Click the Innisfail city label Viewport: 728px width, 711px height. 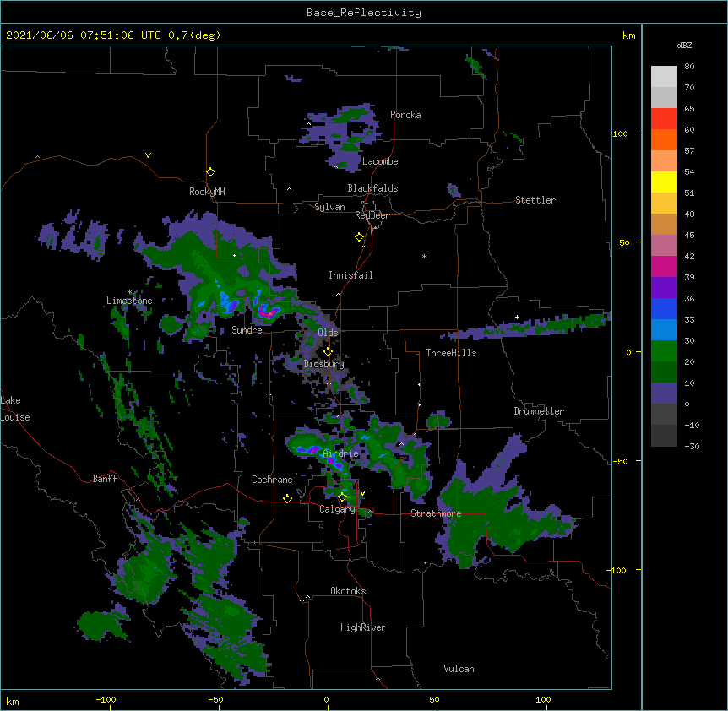(350, 275)
